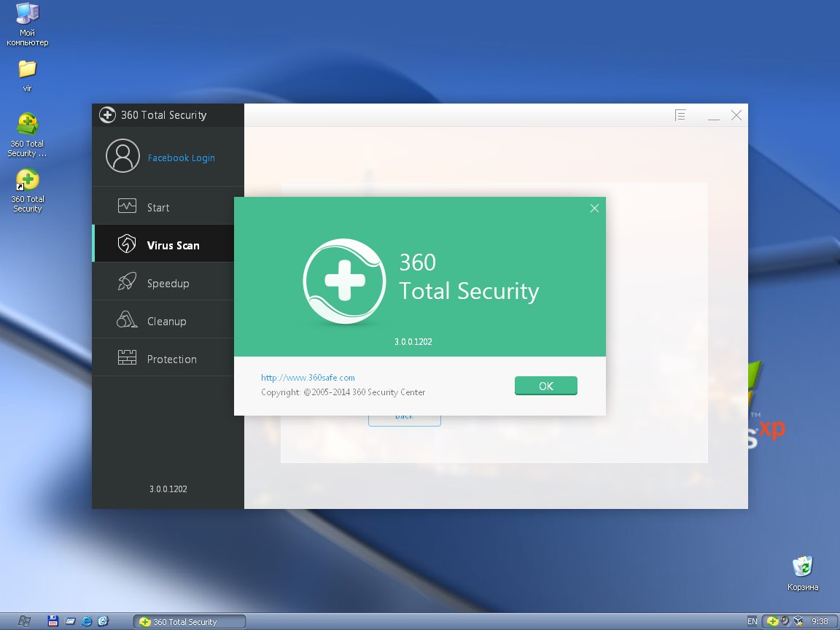Click the speaker volume tray icon
Viewport: 840px width, 630px height.
(785, 621)
